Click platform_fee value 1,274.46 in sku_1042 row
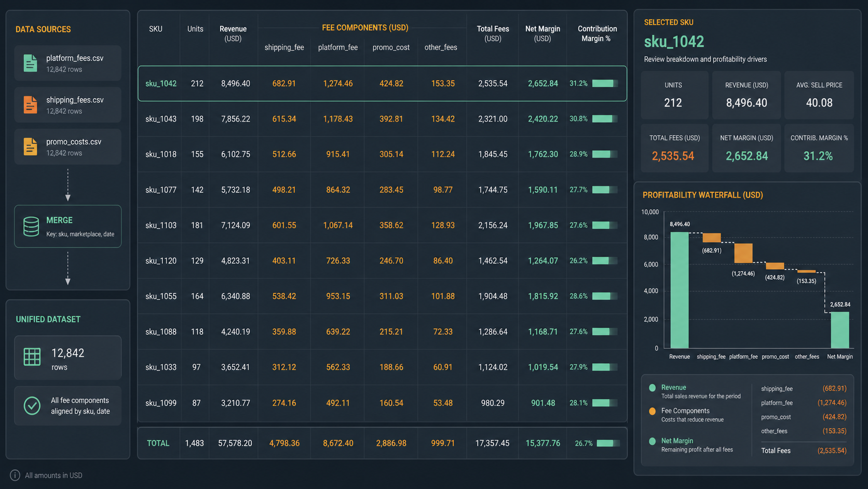 [x=338, y=84]
